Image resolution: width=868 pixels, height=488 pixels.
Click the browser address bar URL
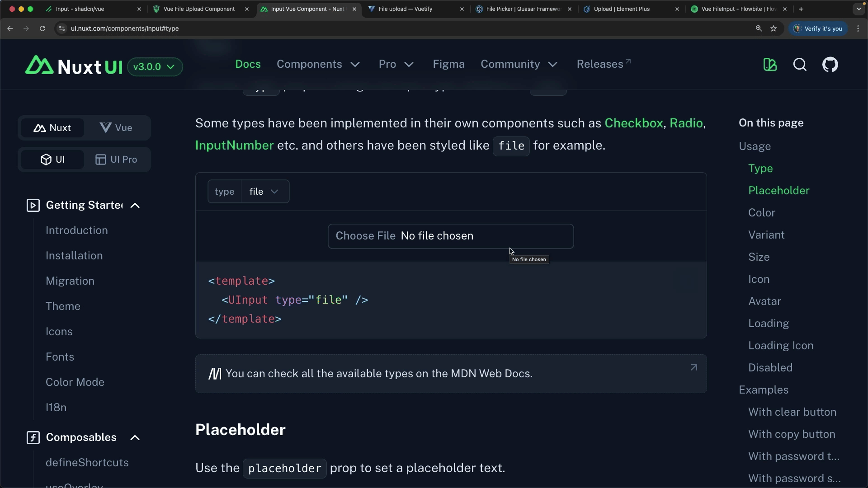click(125, 28)
